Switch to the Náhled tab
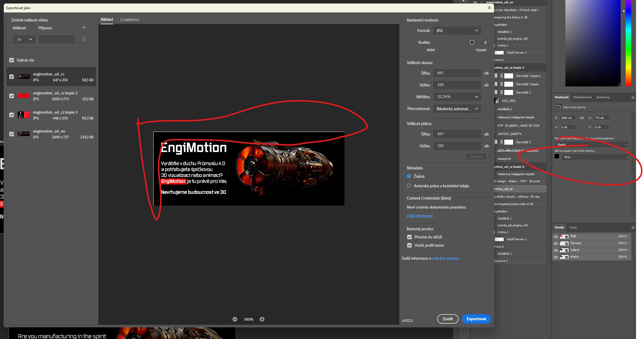The height and width of the screenshot is (339, 644). point(107,20)
